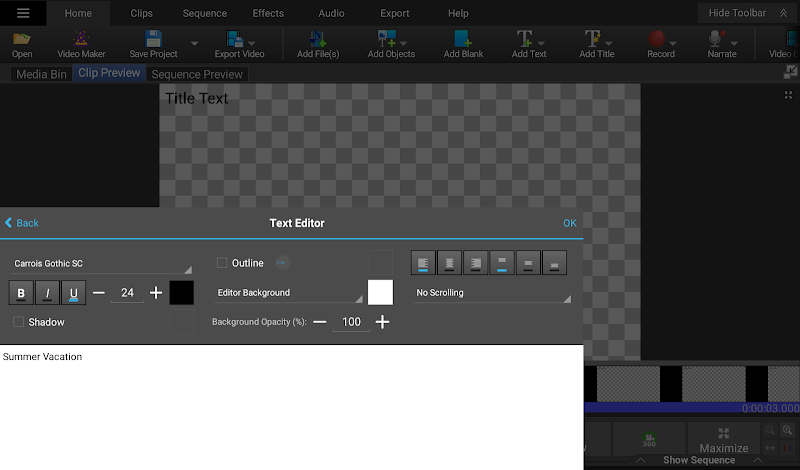Enable the Outline checkbox

click(222, 263)
